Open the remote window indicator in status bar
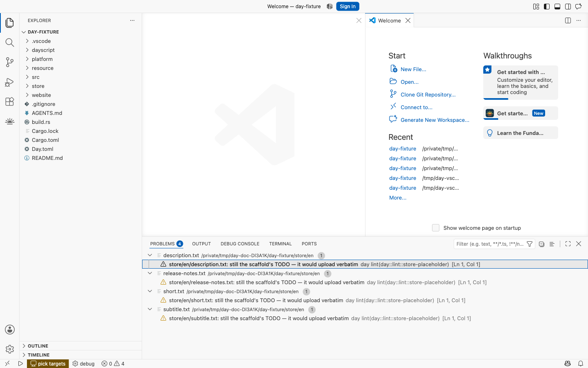This screenshot has height=368, width=588. tap(7, 364)
